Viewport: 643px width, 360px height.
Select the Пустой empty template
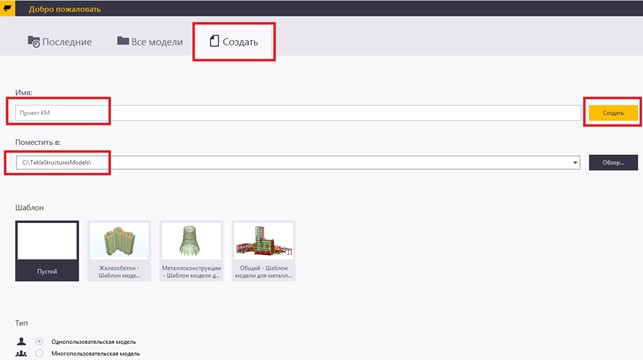point(47,251)
